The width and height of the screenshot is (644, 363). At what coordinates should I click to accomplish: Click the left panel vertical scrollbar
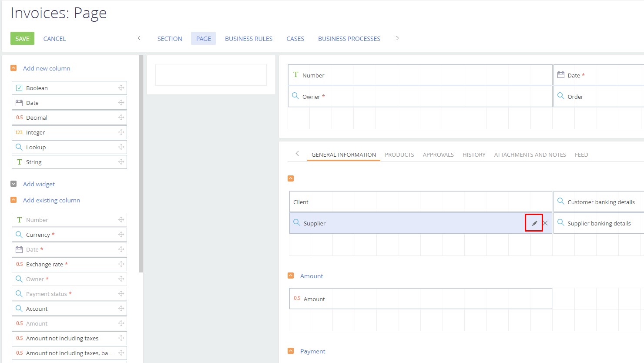tap(141, 164)
